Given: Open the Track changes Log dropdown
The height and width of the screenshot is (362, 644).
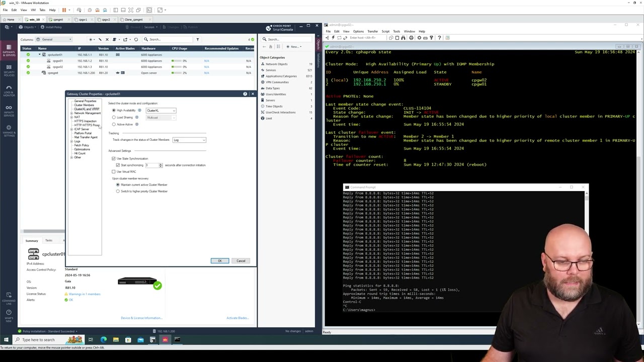Looking at the screenshot, I should click(x=189, y=140).
